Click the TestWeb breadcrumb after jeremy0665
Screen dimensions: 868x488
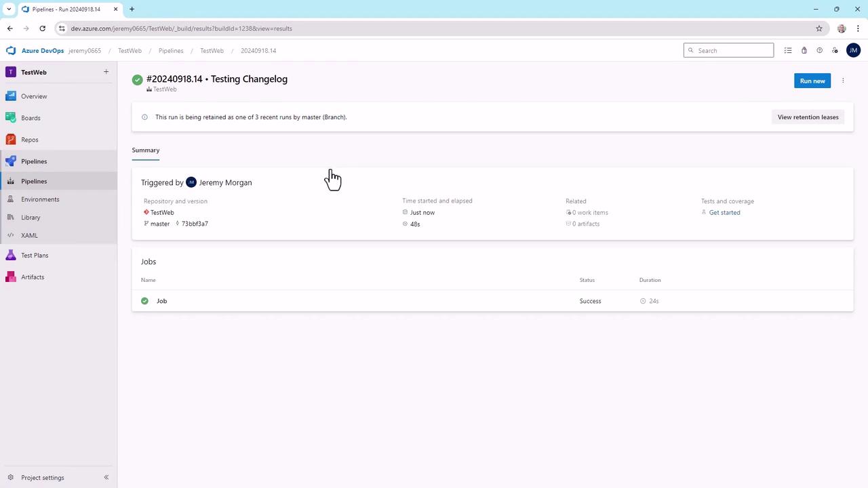(x=130, y=51)
